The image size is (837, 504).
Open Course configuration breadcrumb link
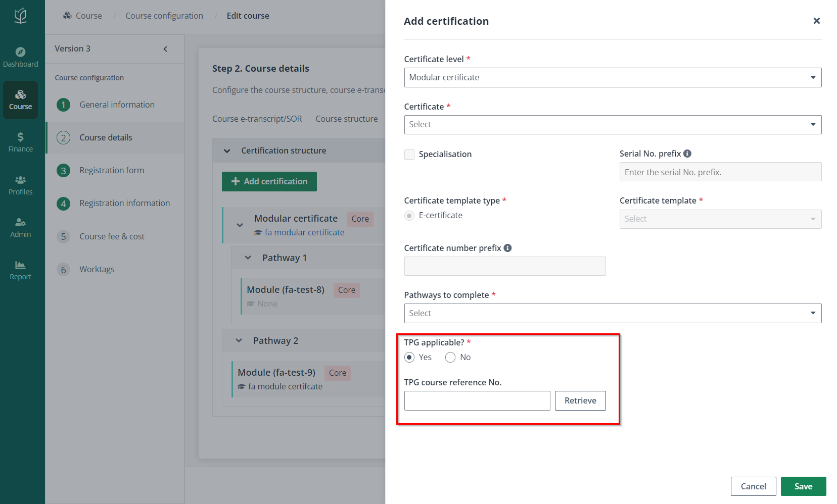pyautogui.click(x=164, y=16)
